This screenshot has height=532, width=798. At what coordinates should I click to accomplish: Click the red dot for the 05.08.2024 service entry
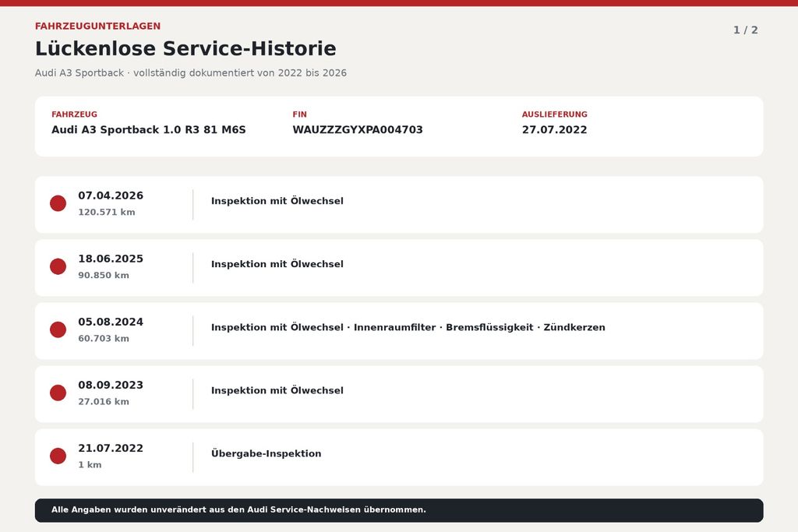tap(58, 329)
